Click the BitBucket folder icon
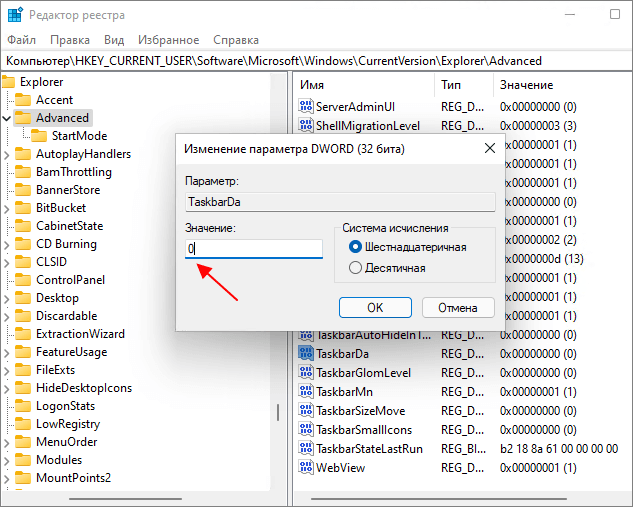The image size is (633, 507). tap(23, 207)
